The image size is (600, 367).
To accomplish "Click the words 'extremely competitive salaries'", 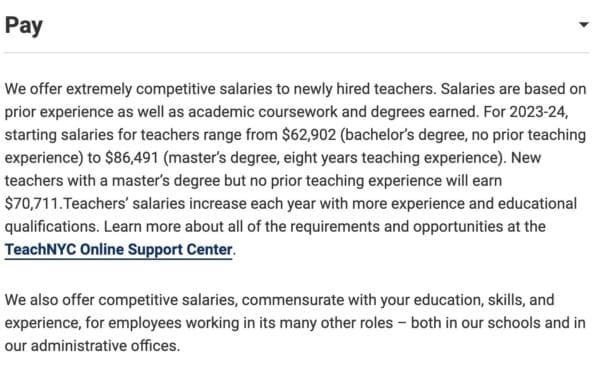I will (x=169, y=89).
